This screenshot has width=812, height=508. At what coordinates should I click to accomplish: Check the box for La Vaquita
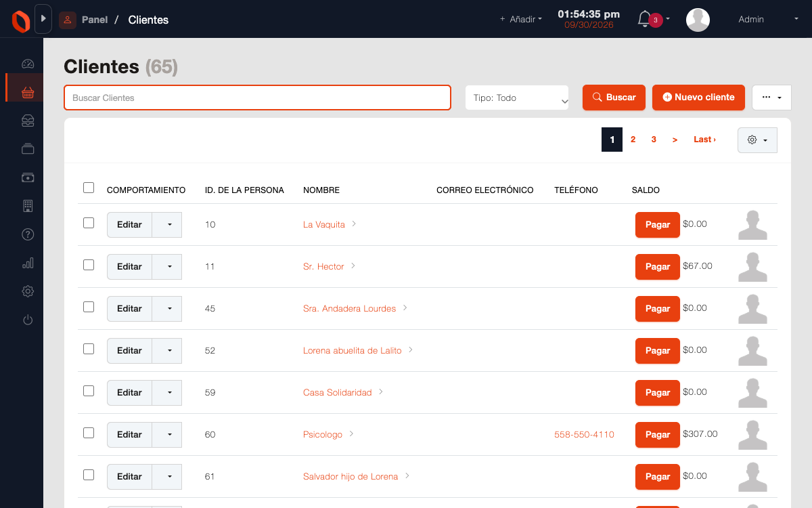pyautogui.click(x=89, y=223)
